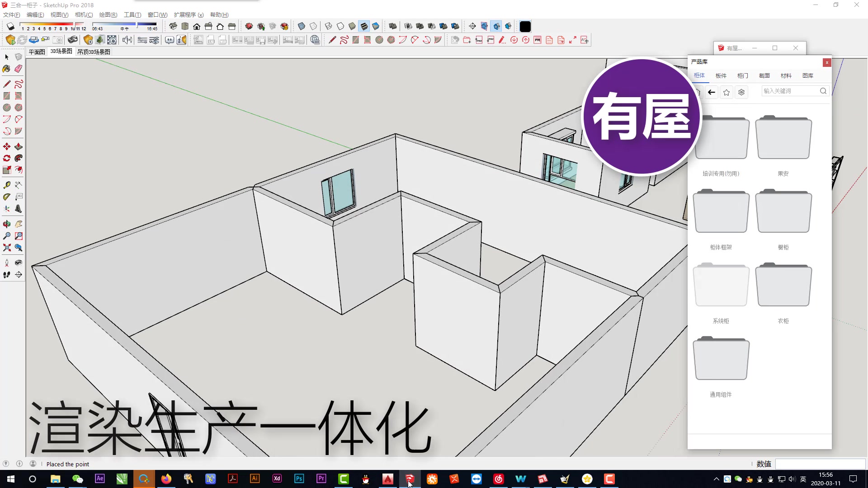Screen dimensions: 868x488
Task: Choose the Scale tool
Action: click(x=7, y=170)
